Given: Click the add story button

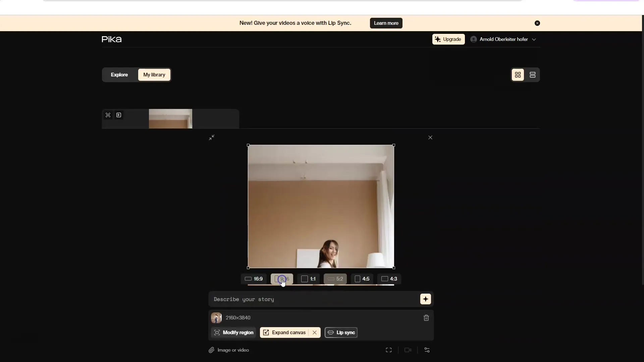Looking at the screenshot, I should pyautogui.click(x=425, y=299).
